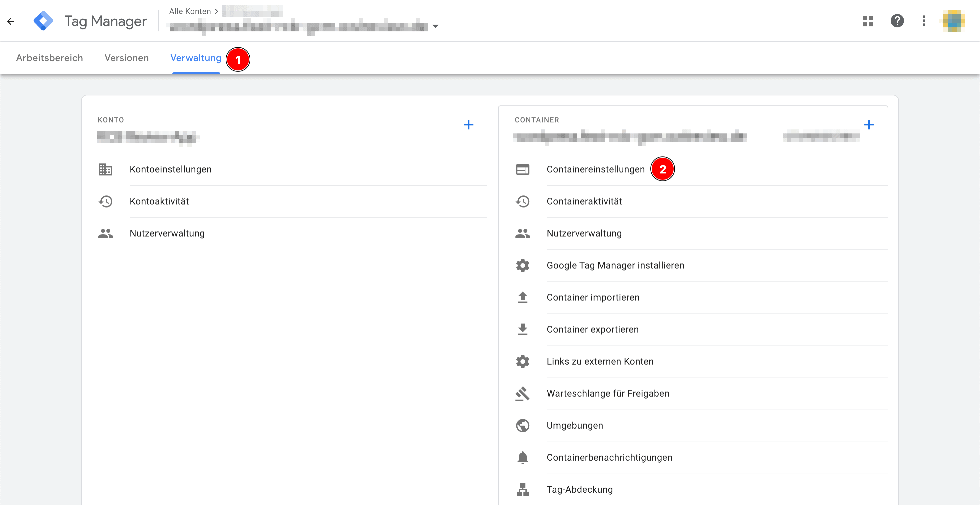Screen dimensions: 980x505
Task: Open Warteschlange für Freigaben
Action: pos(608,394)
